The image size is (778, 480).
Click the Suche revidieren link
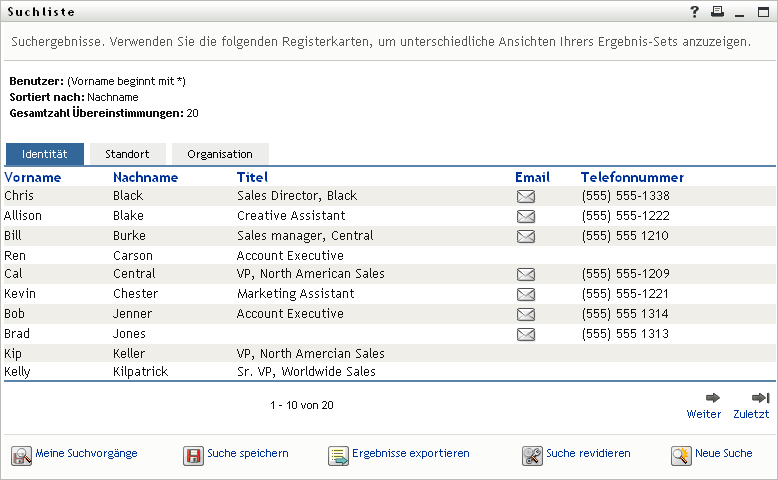[588, 453]
